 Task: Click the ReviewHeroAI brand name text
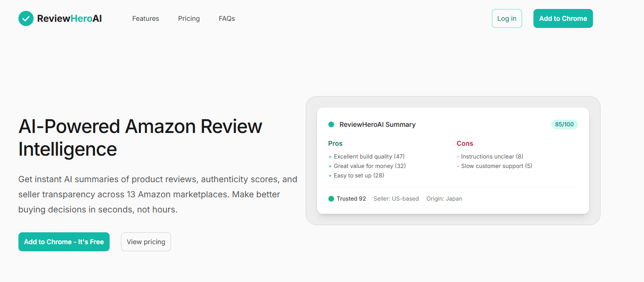coord(69,18)
